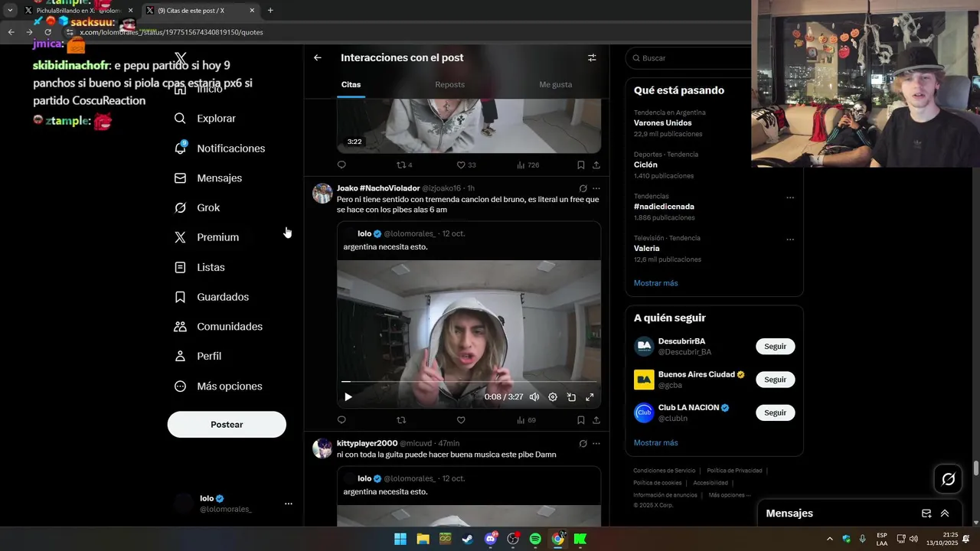980x551 pixels.
Task: Repost the post with 4 reposts
Action: [404, 165]
